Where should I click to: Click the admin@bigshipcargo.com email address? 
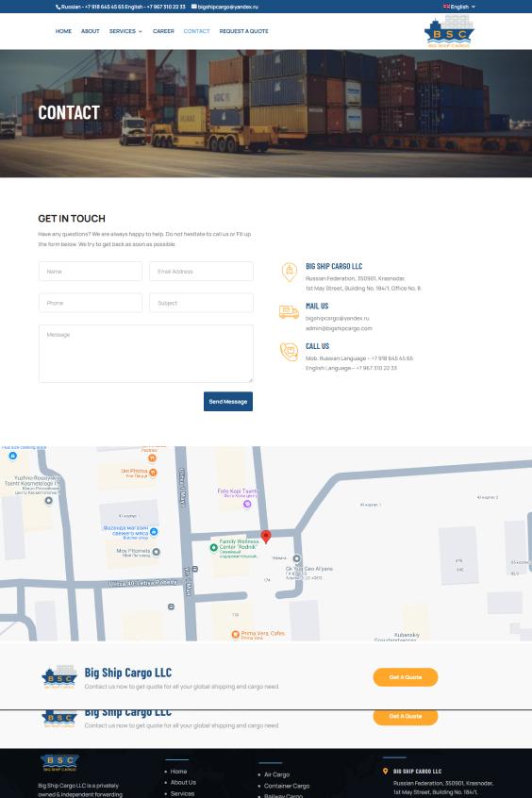click(339, 328)
